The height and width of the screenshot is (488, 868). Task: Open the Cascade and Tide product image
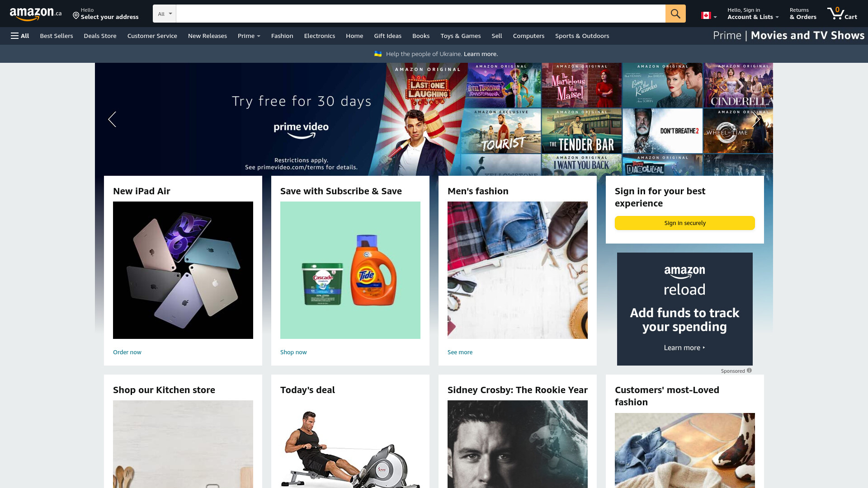[x=350, y=270]
